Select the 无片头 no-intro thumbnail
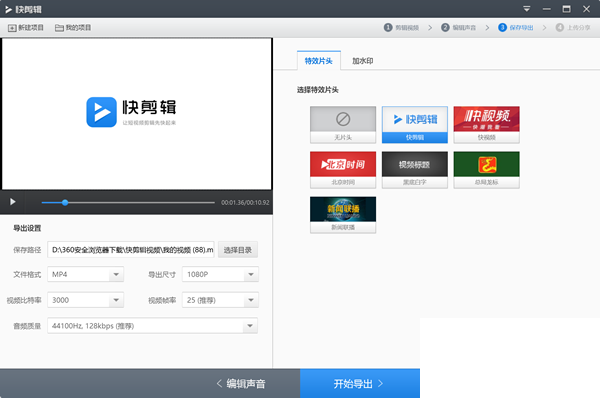 (343, 125)
